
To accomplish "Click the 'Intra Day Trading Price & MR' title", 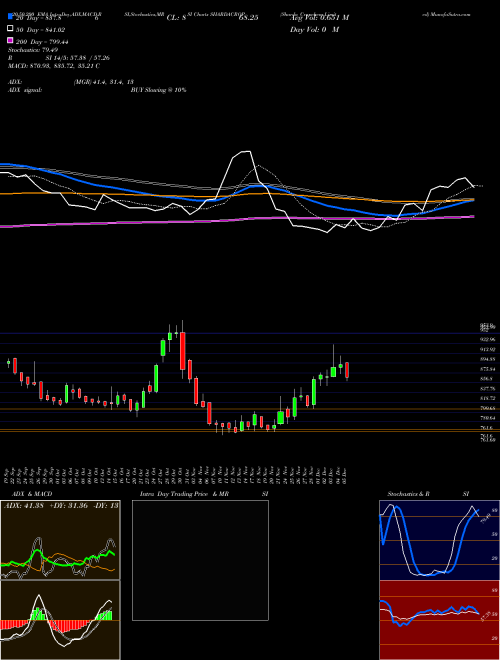I will click(x=184, y=494).
